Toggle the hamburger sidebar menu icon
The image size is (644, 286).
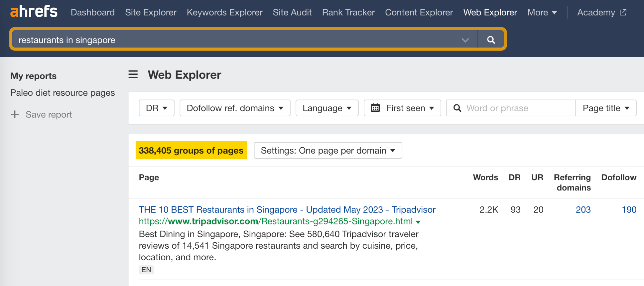click(x=133, y=75)
